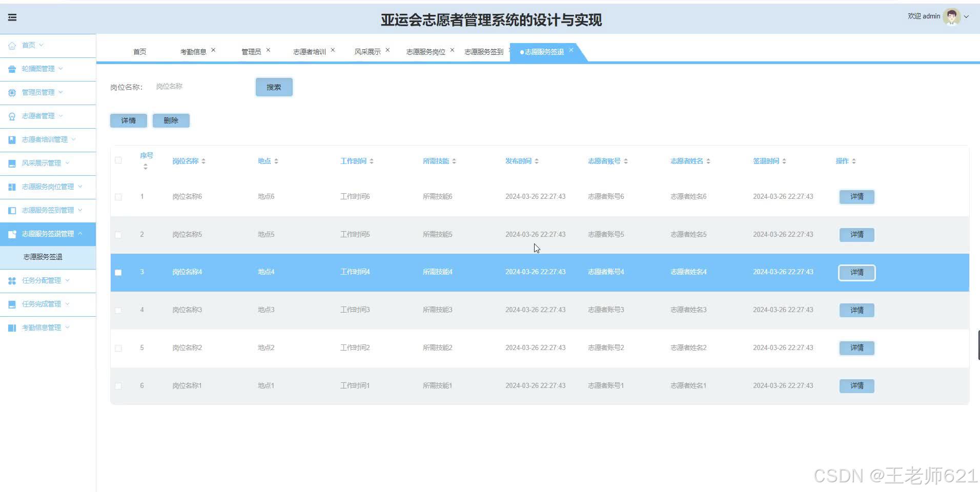
Task: Click the 志愿服务签到管理 sidebar icon
Action: (x=12, y=211)
